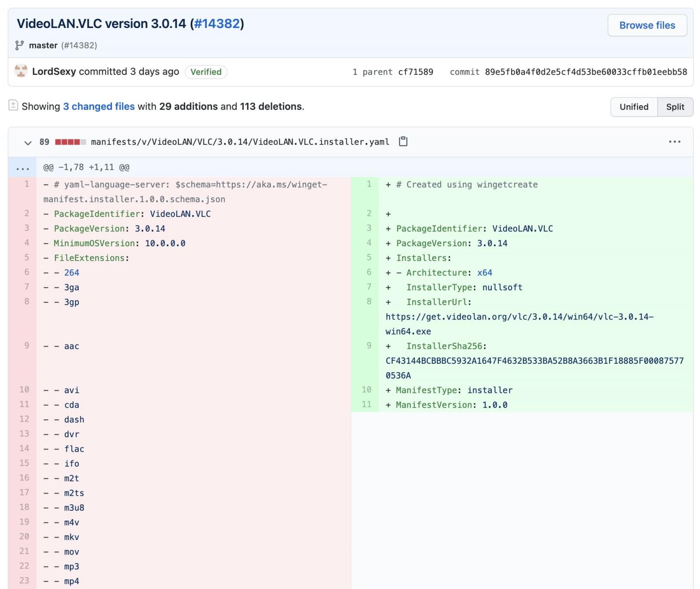Screen dimensions: 700x589
Task: Click added line 'Architecture: x64'
Action: click(x=449, y=273)
